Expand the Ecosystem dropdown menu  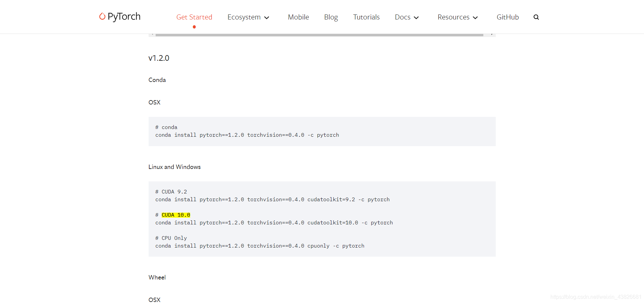(248, 17)
